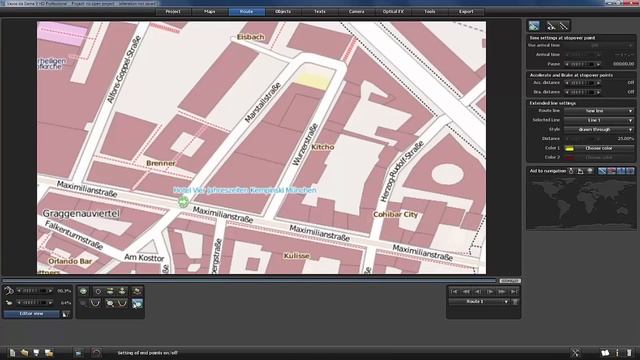Screen dimensions: 640x360
Task: Click the green add route point icon
Action: 84,291
